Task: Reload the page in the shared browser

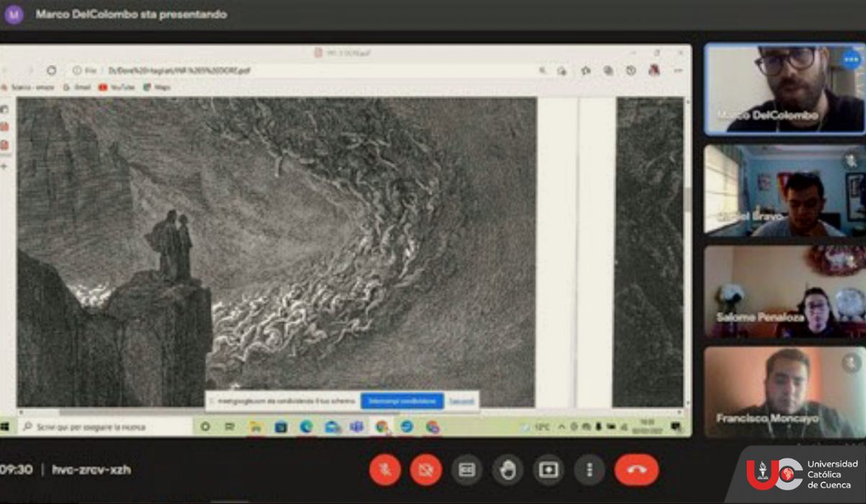Action: [51, 71]
